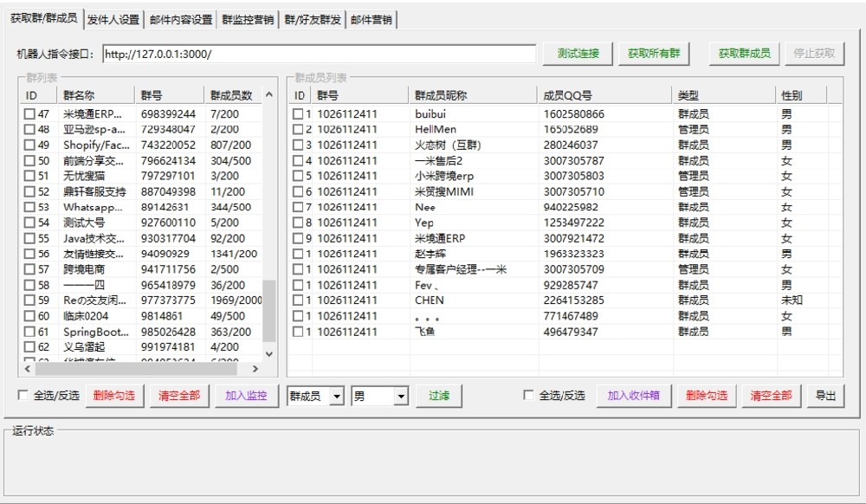Click the 测试连接 button
Image resolution: width=866 pixels, height=504 pixels.
coord(578,54)
